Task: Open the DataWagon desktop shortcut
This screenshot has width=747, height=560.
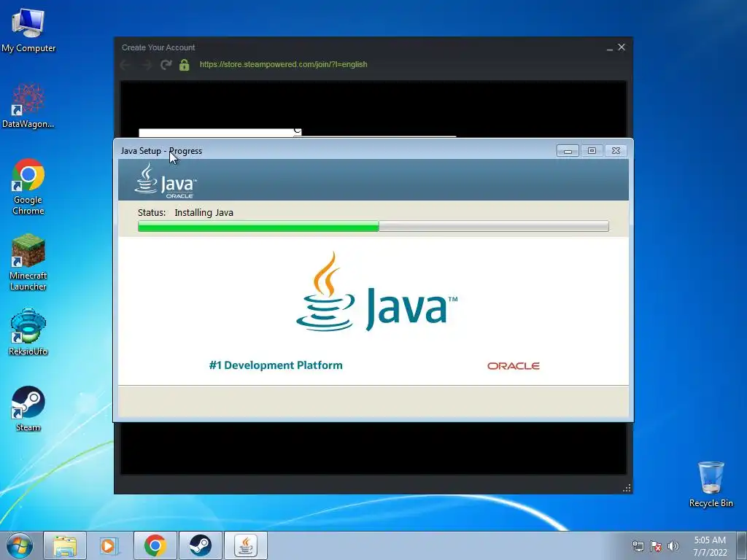Action: coord(28,106)
